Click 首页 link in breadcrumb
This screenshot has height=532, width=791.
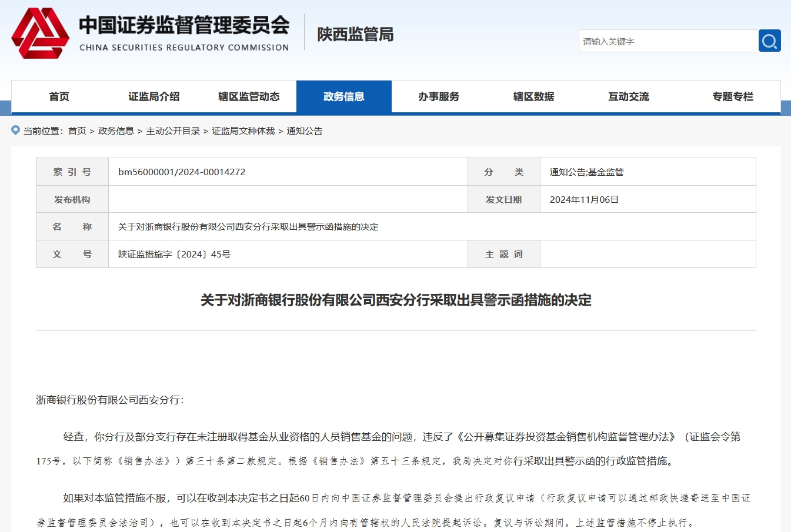coord(77,131)
